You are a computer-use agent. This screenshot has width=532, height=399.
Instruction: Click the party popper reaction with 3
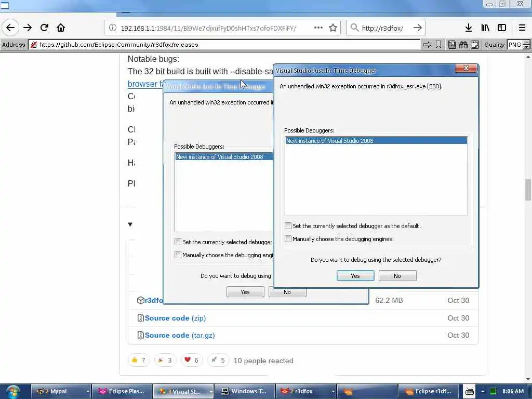pos(165,360)
